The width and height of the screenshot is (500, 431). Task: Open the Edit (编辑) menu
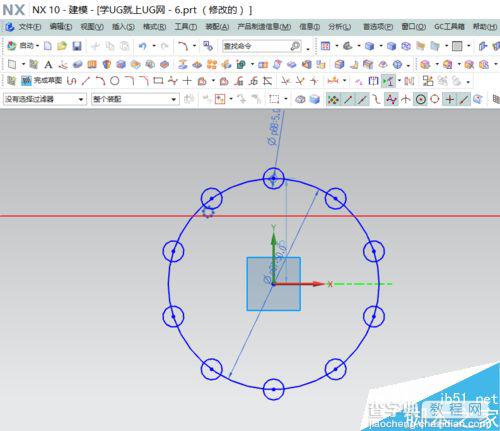[61, 27]
